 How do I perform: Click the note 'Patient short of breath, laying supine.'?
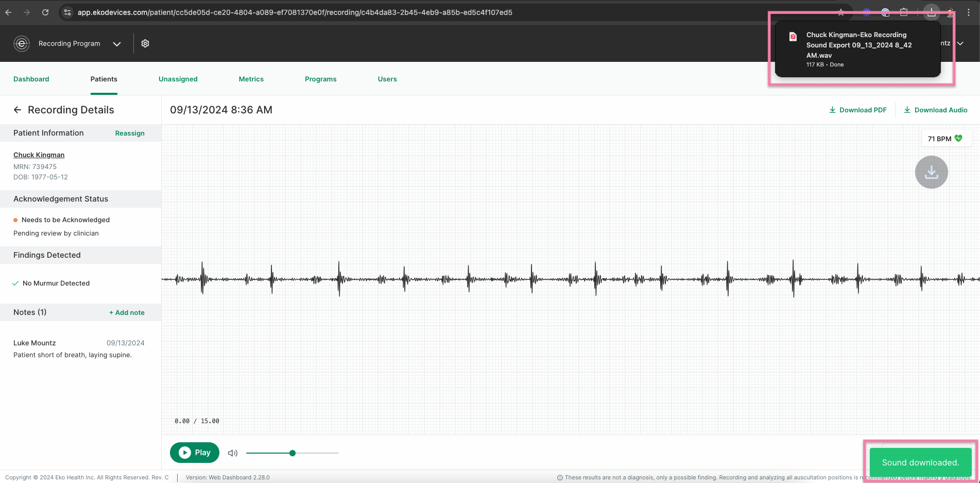pyautogui.click(x=73, y=355)
